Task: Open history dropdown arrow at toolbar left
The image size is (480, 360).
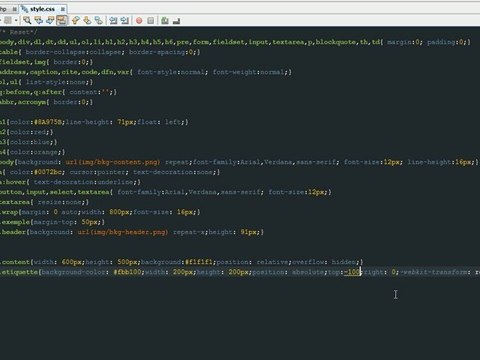Action: coord(16,21)
